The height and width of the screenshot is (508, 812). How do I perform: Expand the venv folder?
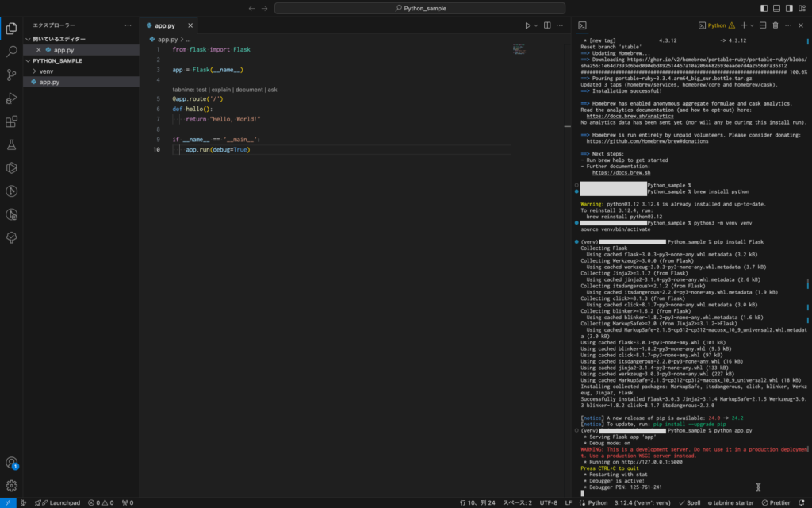click(x=46, y=71)
